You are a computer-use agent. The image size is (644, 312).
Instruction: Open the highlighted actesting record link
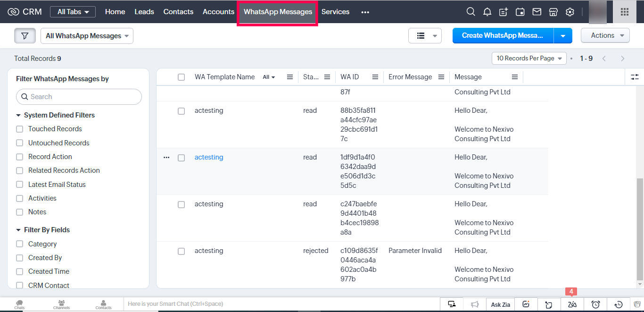click(x=209, y=157)
